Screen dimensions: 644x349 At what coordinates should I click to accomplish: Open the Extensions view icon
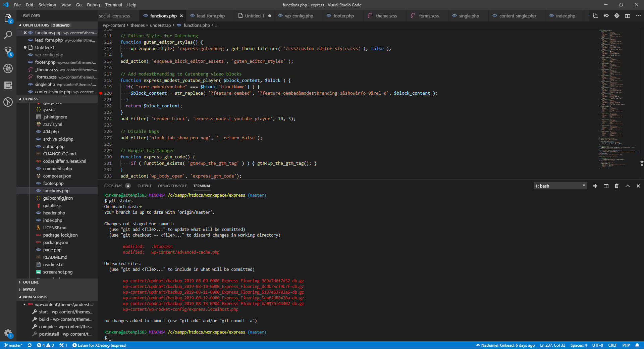click(x=8, y=85)
